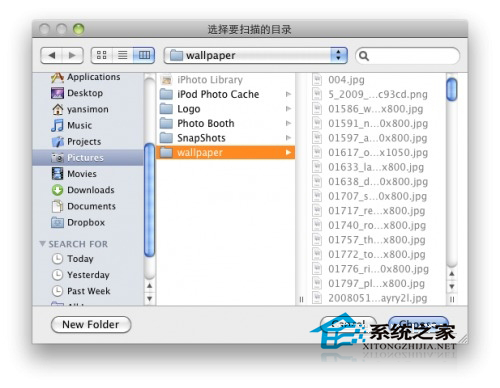Viewport: 500px width, 388px height.
Task: Click the file list scrollbar thumb
Action: tap(452, 89)
